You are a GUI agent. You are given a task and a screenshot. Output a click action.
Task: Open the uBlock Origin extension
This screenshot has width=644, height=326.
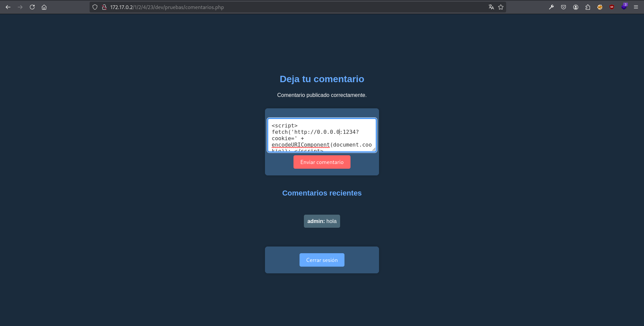pyautogui.click(x=612, y=7)
